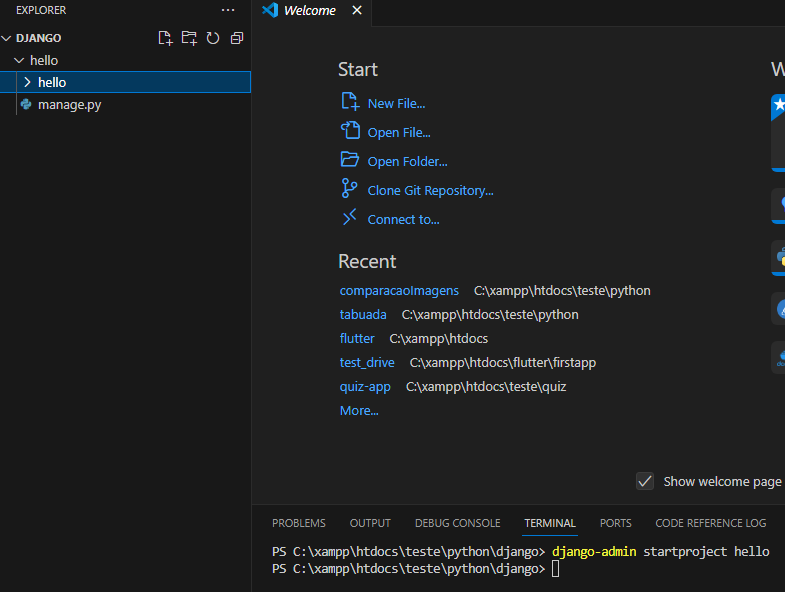
Task: Click the terminal command prompt input
Action: (x=556, y=569)
